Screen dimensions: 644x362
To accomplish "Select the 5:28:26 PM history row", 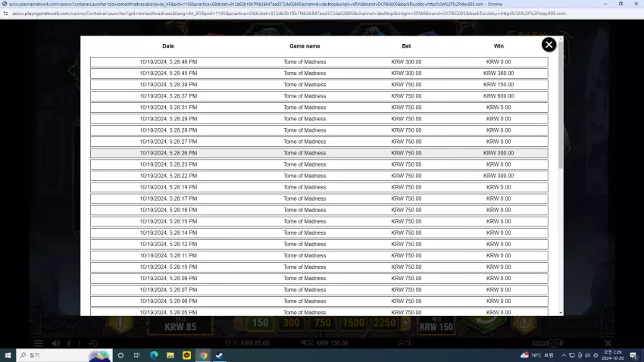I will (x=319, y=153).
